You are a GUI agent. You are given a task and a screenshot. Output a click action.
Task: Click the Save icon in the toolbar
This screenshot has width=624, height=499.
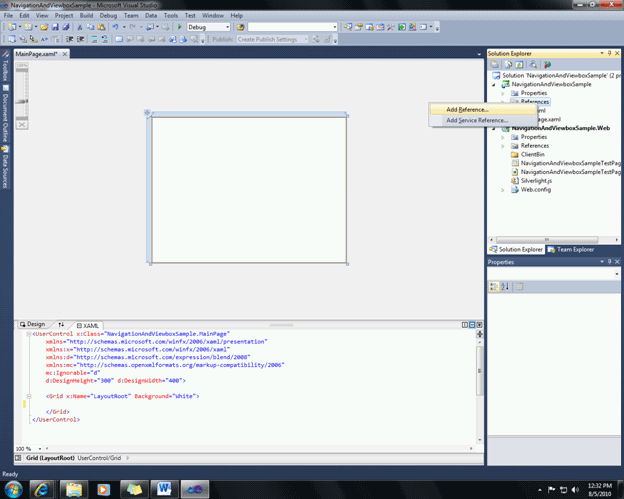click(x=57, y=27)
